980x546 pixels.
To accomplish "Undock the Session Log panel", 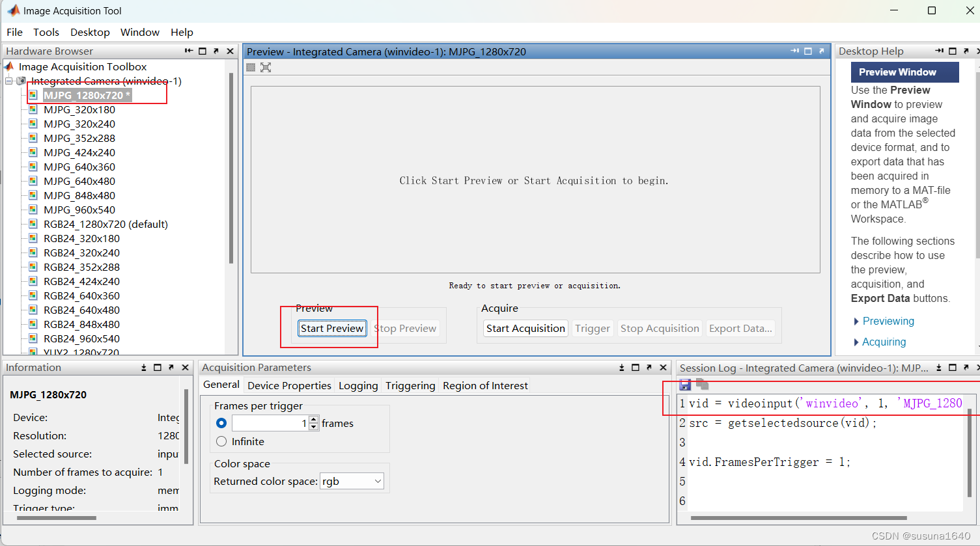I will (966, 368).
